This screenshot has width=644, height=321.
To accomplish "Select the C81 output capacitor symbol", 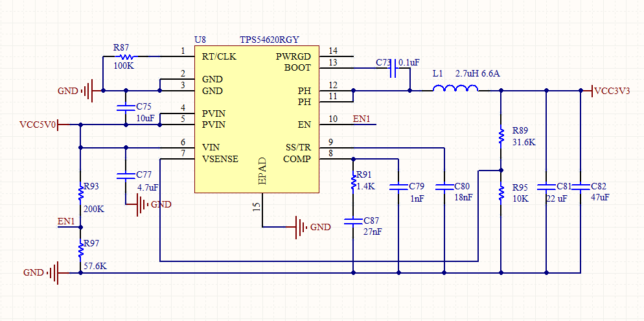I will 546,187.
